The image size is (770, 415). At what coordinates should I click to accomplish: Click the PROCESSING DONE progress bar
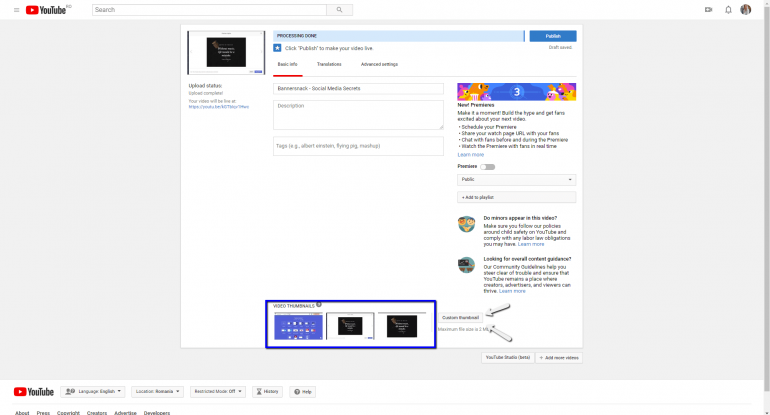pos(399,36)
